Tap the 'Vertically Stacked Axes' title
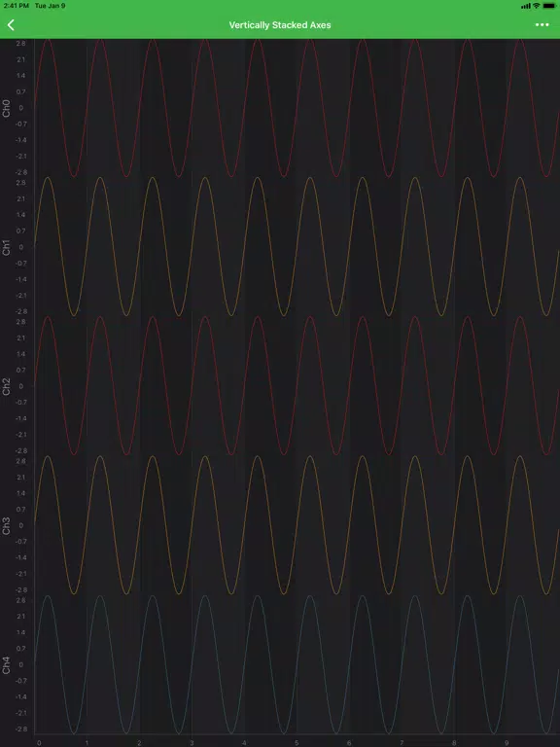560x747 pixels. (280, 24)
